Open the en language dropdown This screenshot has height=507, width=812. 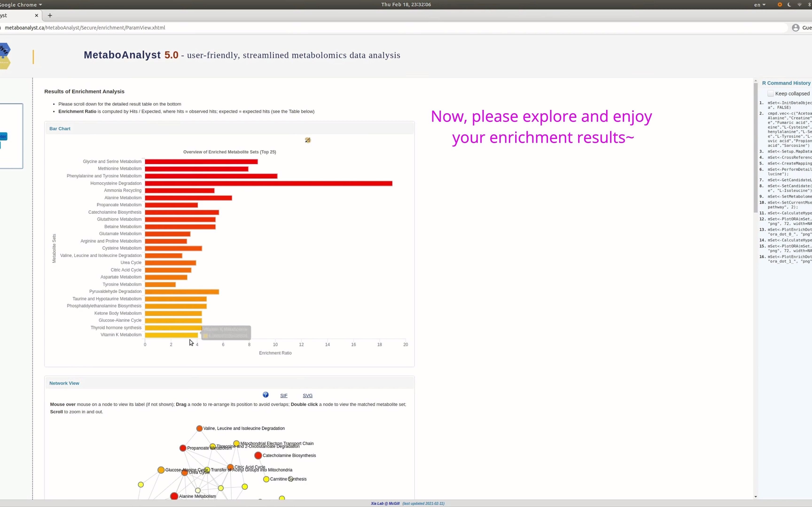(760, 5)
